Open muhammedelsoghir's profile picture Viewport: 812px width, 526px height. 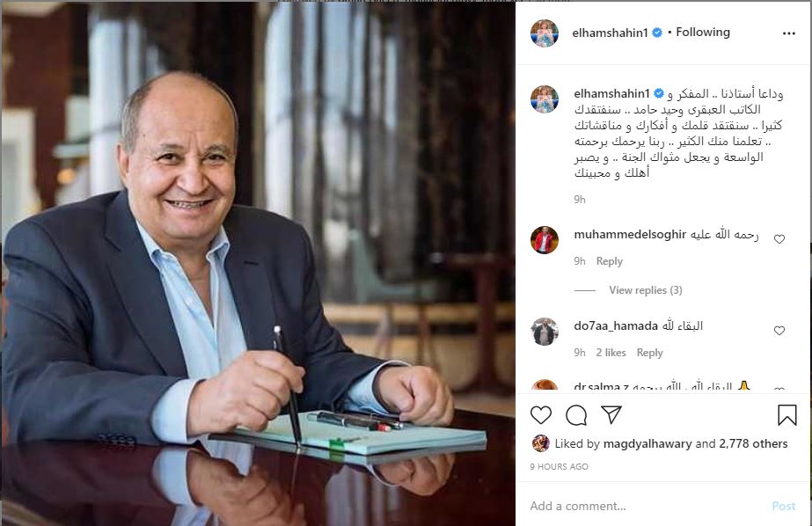[x=545, y=240]
